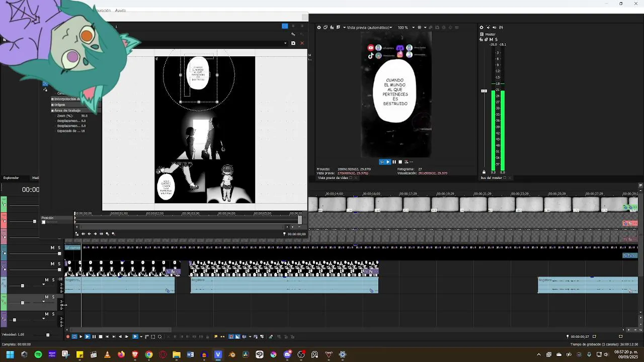Insert a region from timeline toolbar

click(222, 337)
